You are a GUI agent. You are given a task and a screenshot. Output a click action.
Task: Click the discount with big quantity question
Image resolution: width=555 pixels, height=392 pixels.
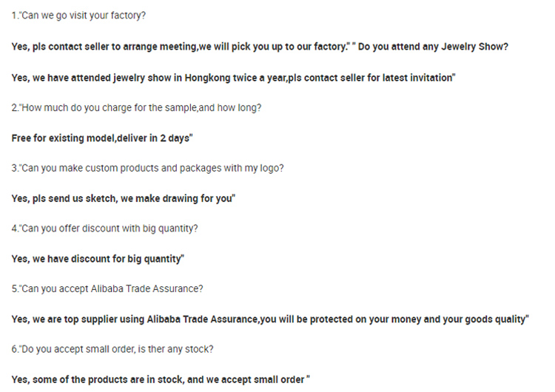point(104,229)
